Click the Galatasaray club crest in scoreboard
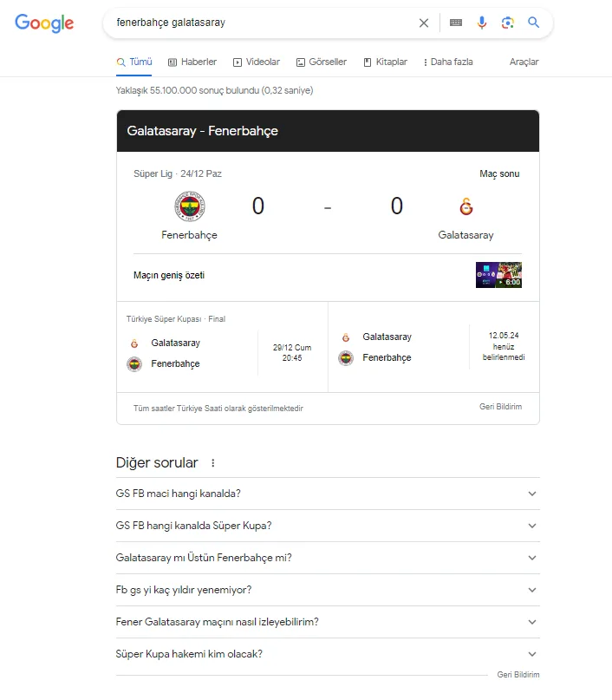 pos(466,206)
